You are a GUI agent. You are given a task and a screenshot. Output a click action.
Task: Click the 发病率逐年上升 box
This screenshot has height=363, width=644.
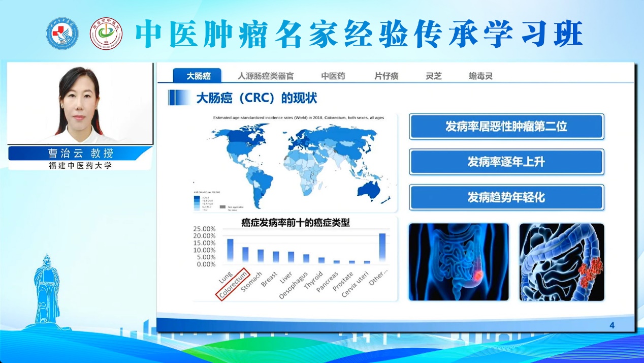point(506,162)
